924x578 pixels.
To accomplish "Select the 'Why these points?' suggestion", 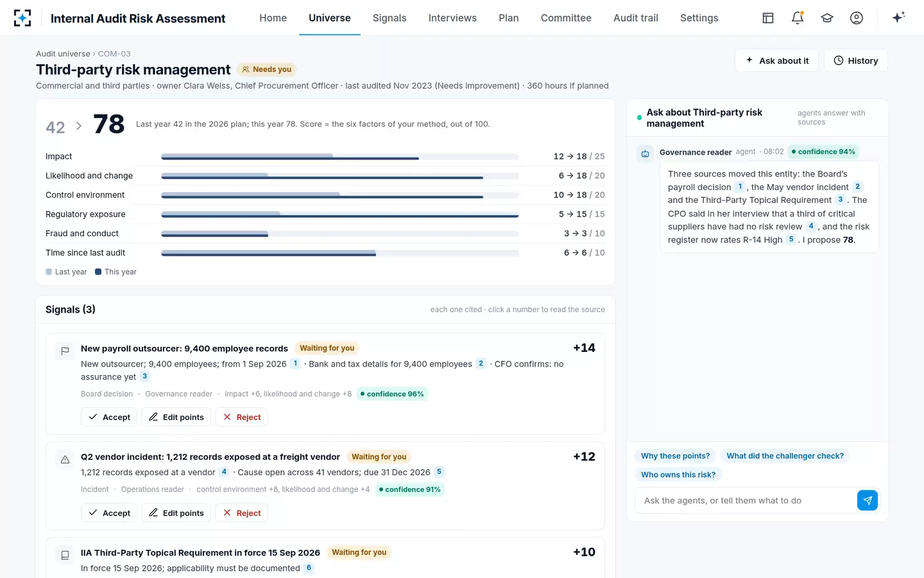I will coord(675,456).
